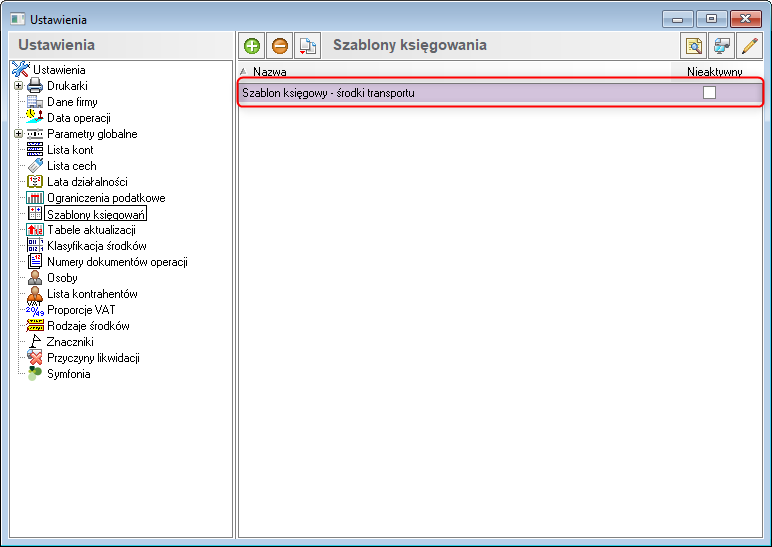This screenshot has width=772, height=547.
Task: Click the Lista cech tag icon
Action: pos(35,165)
